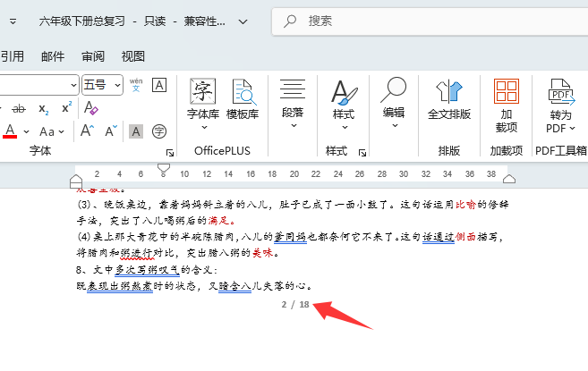
Task: Toggle superscript formatting
Action: (x=67, y=108)
